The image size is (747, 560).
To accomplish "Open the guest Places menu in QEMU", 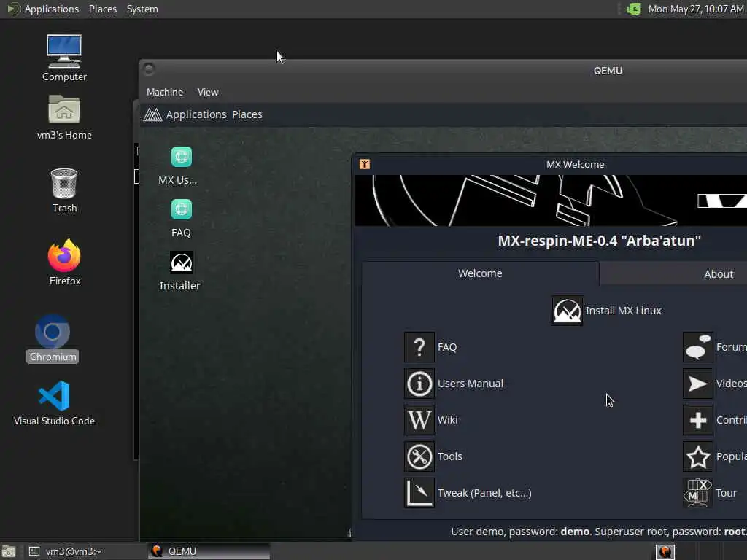I will pyautogui.click(x=247, y=114).
